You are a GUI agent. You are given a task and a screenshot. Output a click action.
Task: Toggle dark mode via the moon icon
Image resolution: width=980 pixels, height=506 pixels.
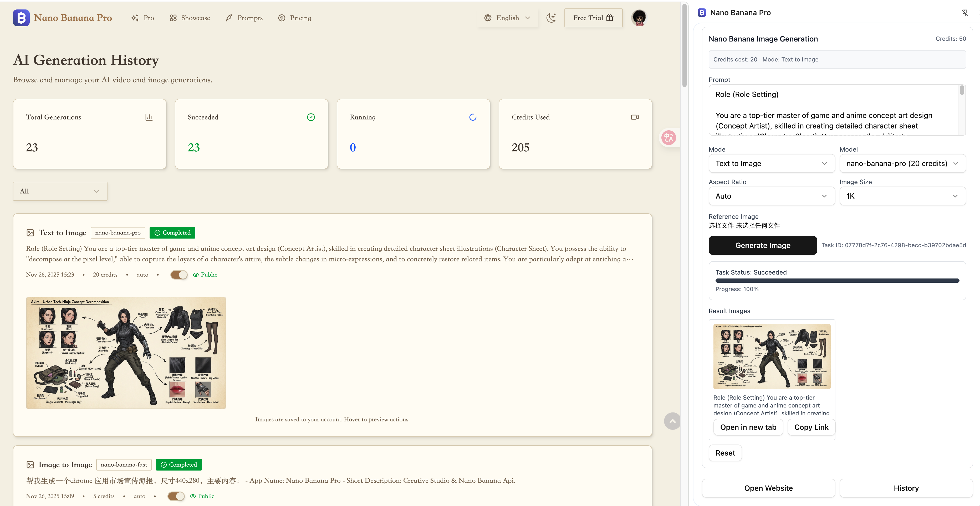551,18
